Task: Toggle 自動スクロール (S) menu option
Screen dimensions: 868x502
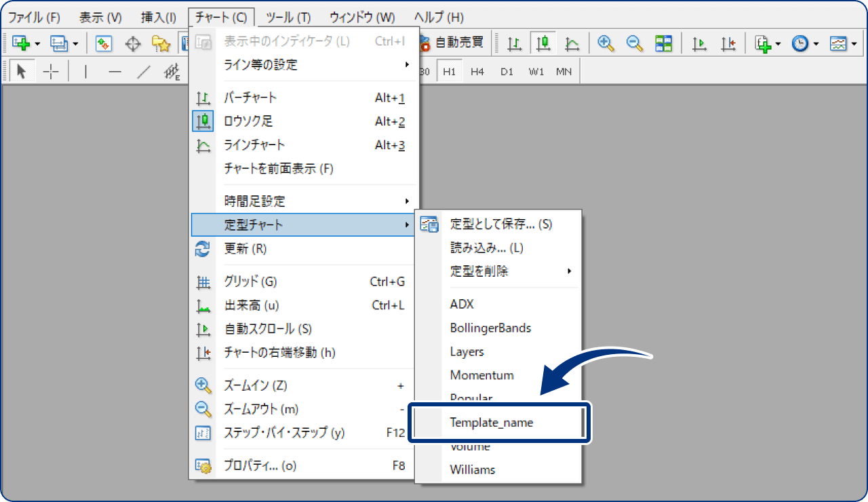Action: point(267,329)
